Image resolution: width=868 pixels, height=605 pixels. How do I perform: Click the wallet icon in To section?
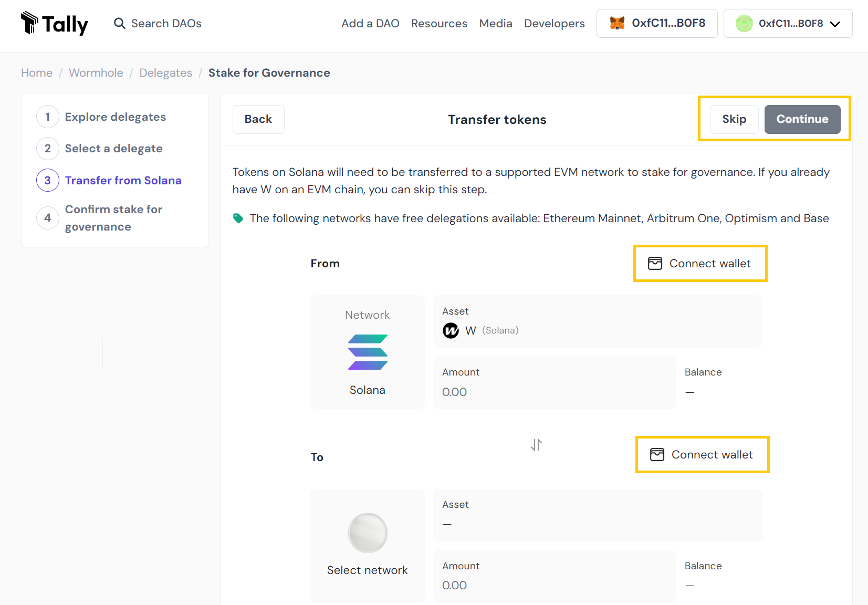click(x=657, y=455)
